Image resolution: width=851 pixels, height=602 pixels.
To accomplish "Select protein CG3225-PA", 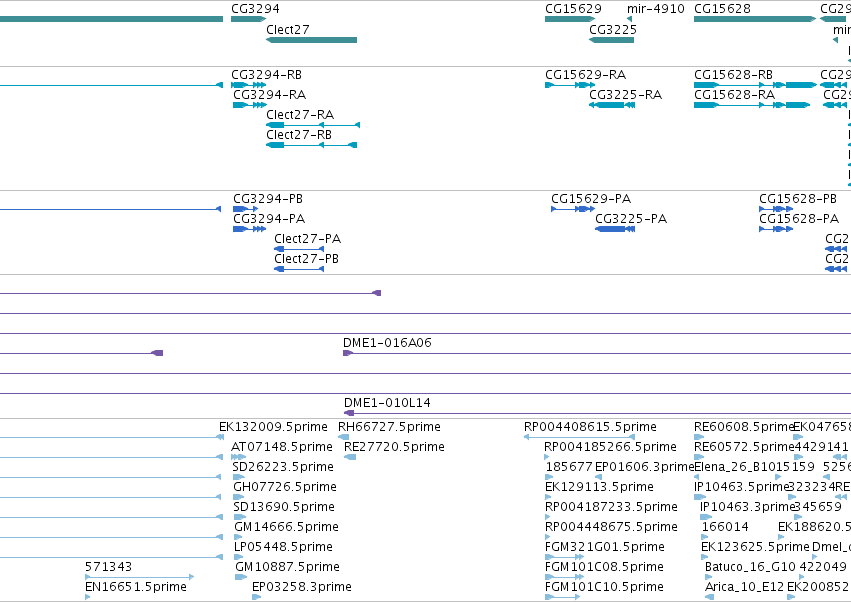I will (x=615, y=229).
